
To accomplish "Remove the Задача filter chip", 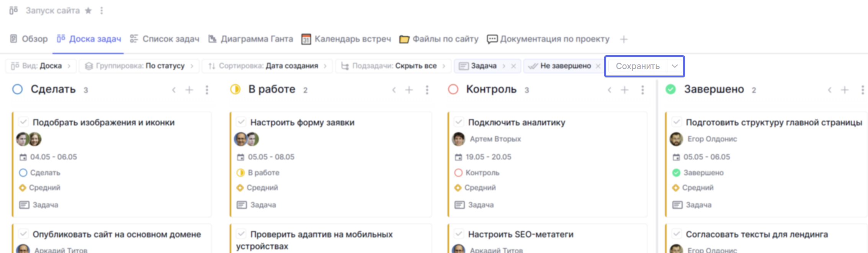I will pyautogui.click(x=513, y=66).
